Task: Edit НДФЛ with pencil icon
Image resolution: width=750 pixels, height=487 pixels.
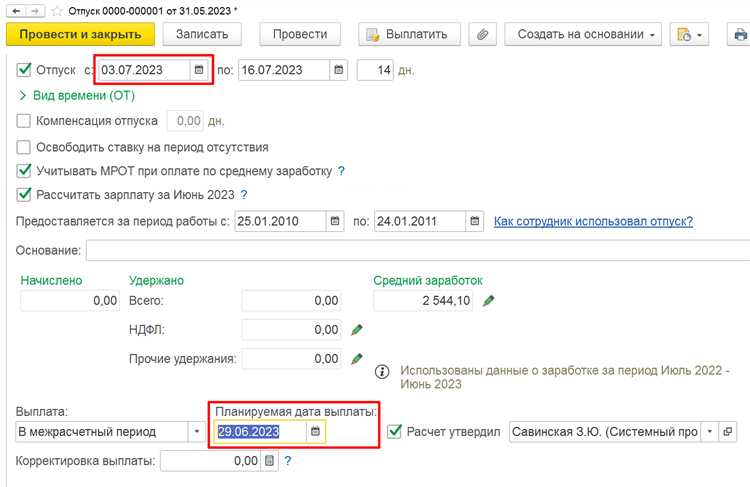Action: pyautogui.click(x=357, y=330)
